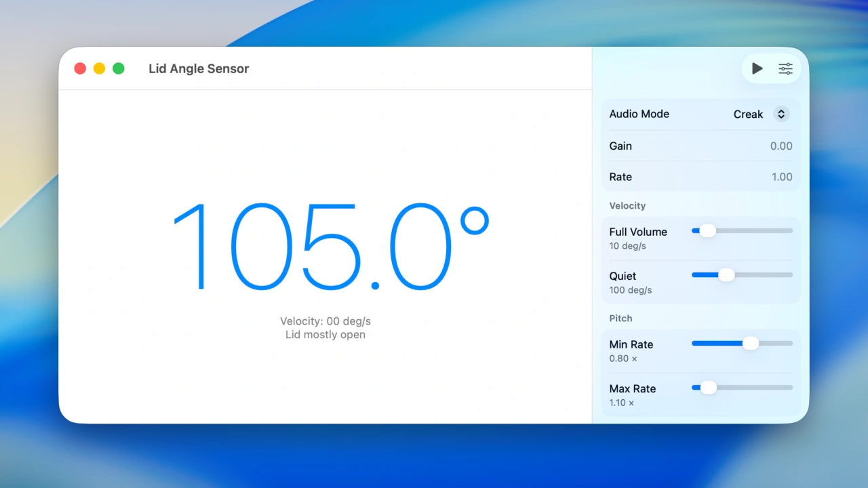868x488 pixels.
Task: Zoom the window with the green button
Action: 119,68
